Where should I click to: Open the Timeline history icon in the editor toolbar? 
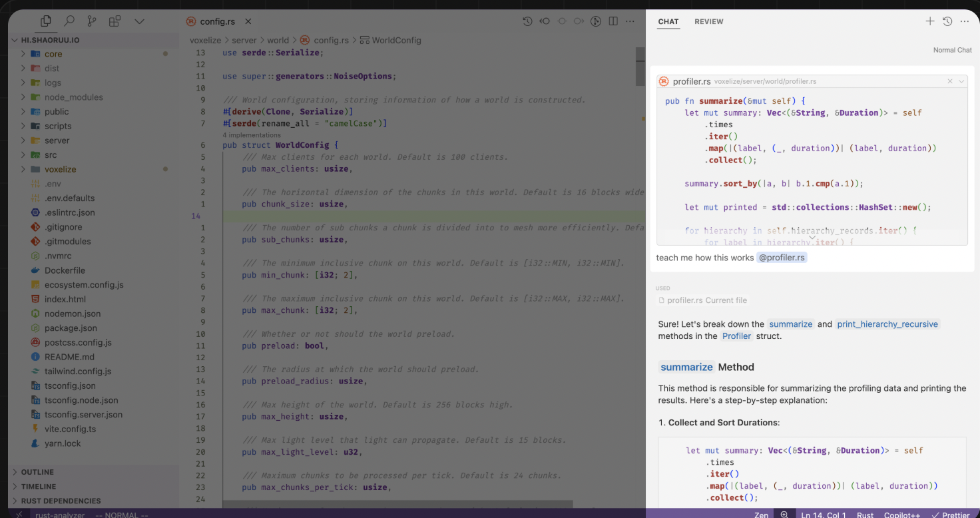pos(528,21)
